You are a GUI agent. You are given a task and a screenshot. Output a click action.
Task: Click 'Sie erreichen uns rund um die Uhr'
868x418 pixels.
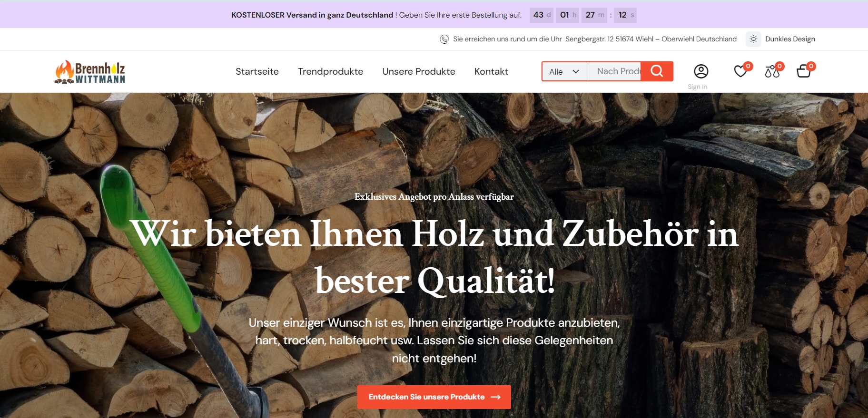507,39
